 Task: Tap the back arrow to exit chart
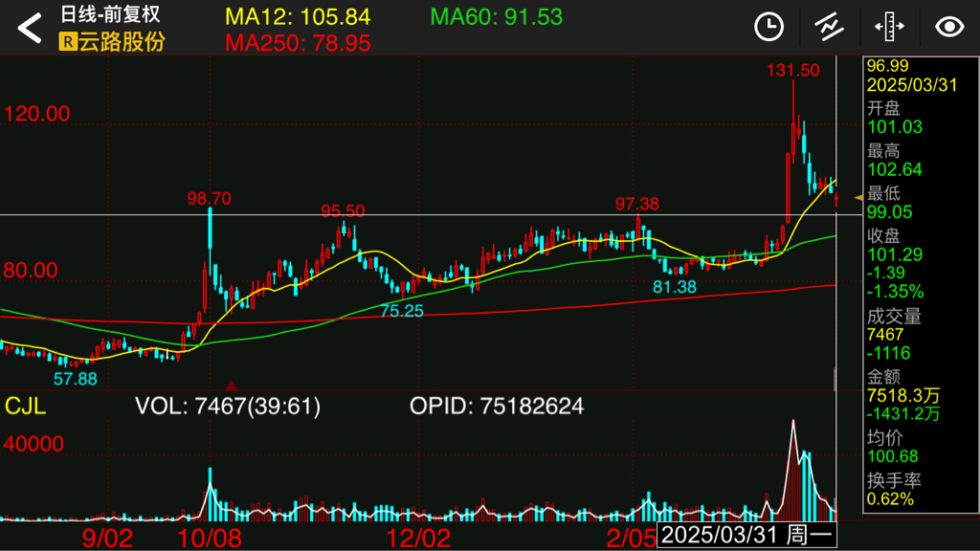point(30,28)
